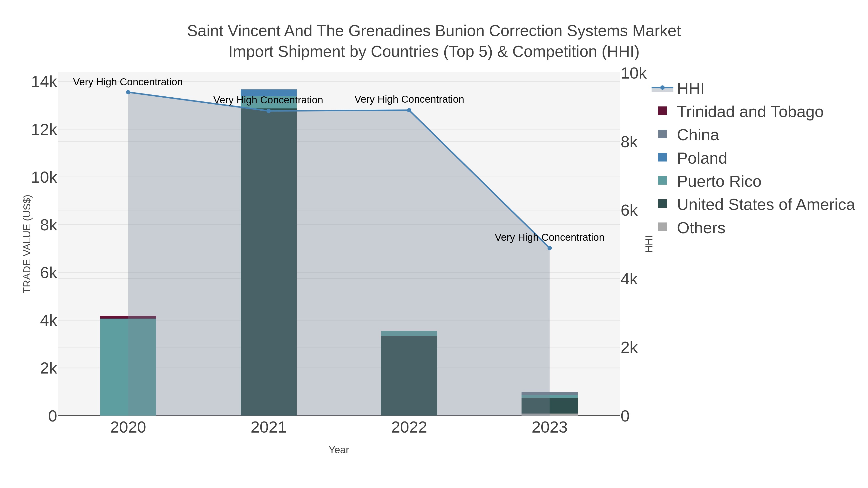The height and width of the screenshot is (488, 868).
Task: Click the 2021 Poland bar segment on top
Action: tap(269, 93)
